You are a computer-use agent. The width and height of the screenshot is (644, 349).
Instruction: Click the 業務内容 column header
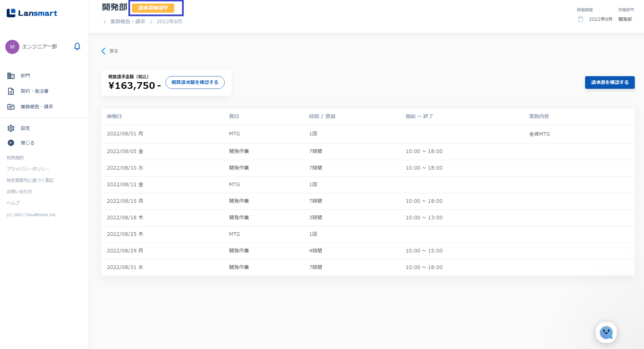(x=539, y=116)
